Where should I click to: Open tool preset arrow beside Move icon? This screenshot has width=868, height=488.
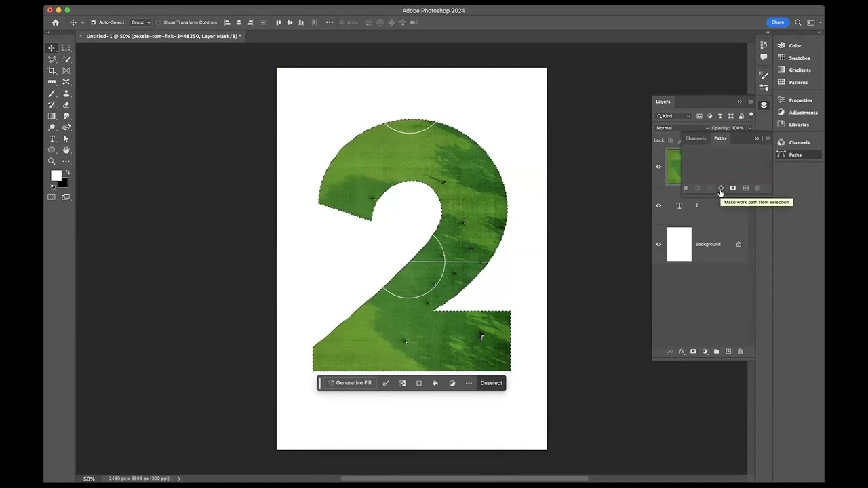pyautogui.click(x=83, y=22)
